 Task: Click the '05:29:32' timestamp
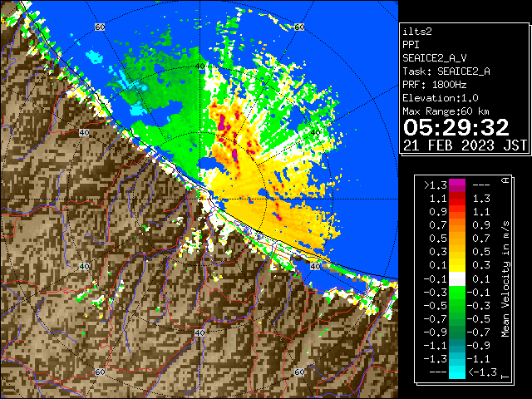coord(456,127)
